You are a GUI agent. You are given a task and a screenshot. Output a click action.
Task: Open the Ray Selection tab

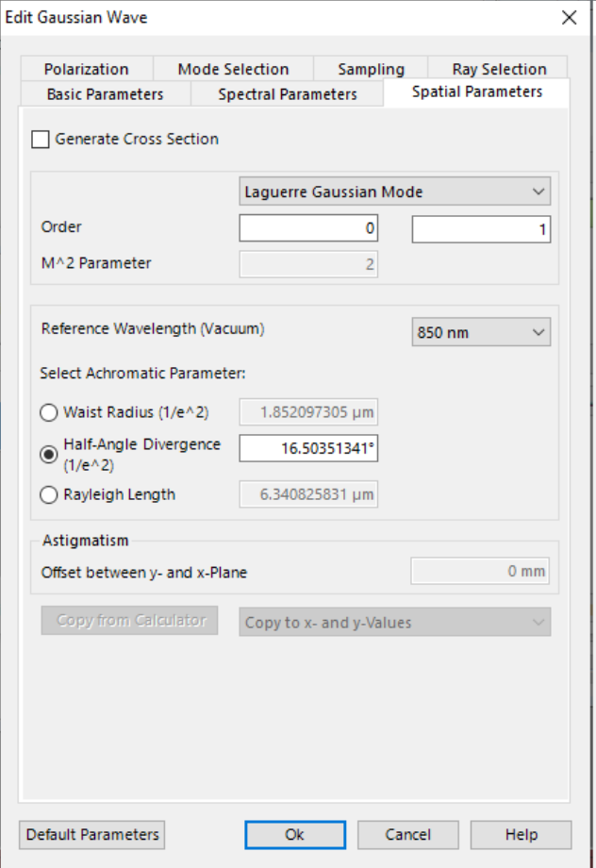499,69
